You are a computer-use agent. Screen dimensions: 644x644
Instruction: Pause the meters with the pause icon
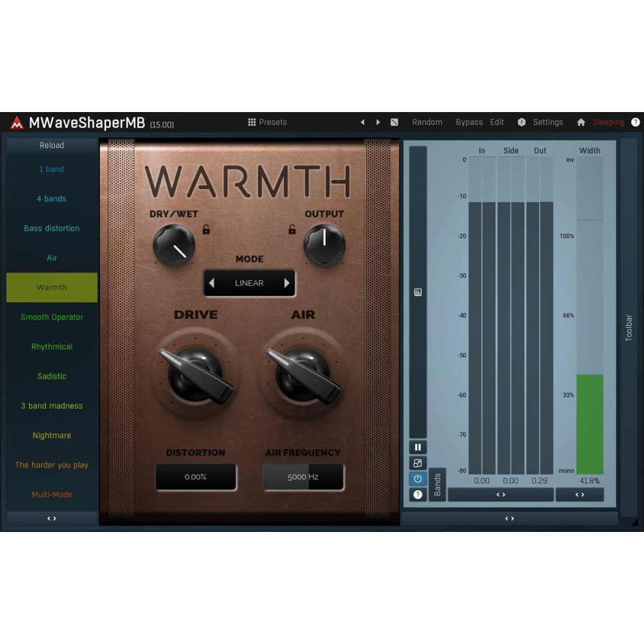tap(417, 447)
